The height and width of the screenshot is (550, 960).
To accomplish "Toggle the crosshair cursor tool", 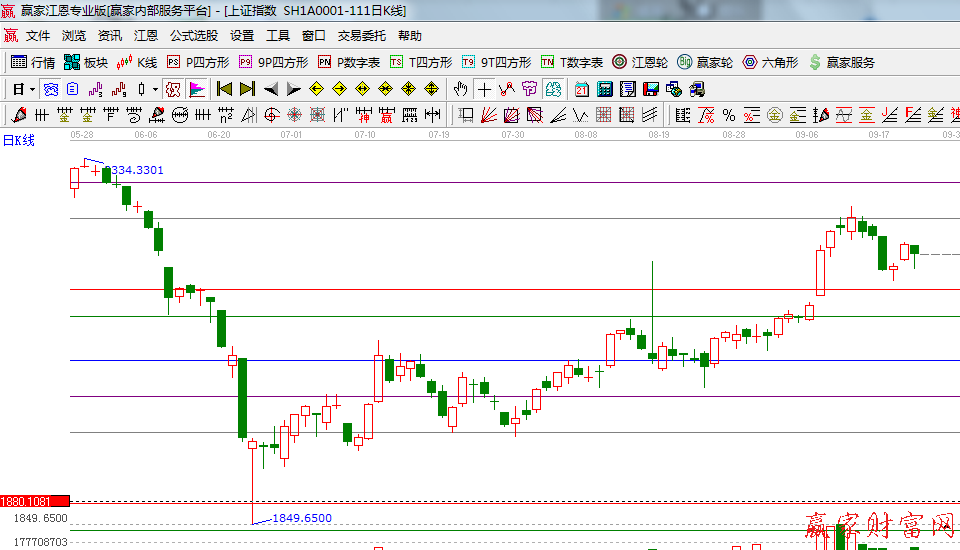I will click(x=484, y=89).
